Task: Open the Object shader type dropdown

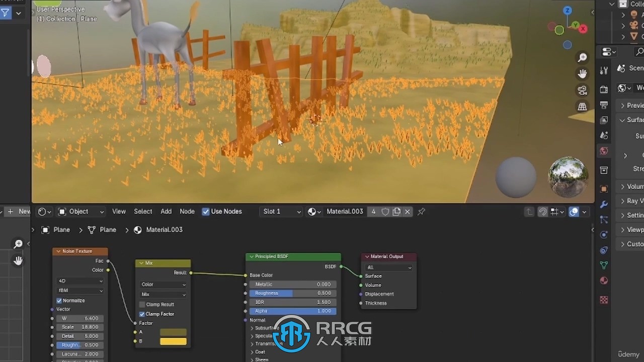Action: pos(81,212)
